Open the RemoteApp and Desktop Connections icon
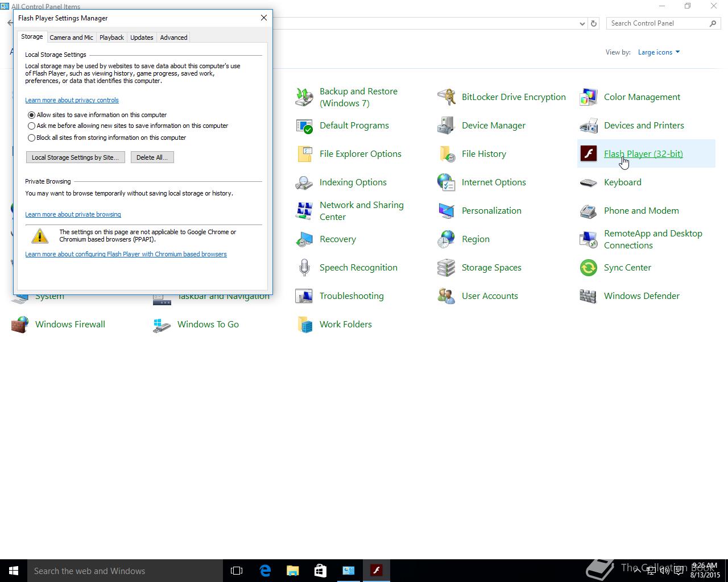Viewport: 728px width, 582px height. pyautogui.click(x=589, y=239)
